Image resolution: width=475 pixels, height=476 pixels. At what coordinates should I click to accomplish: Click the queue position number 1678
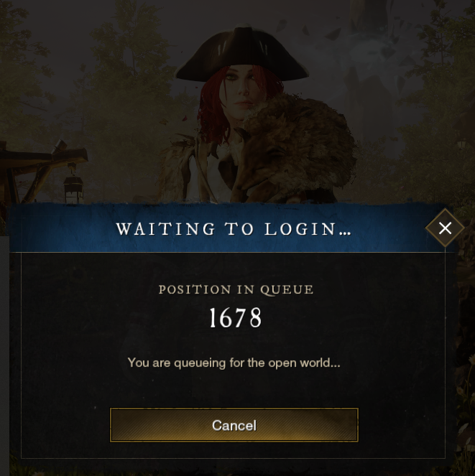[x=236, y=317]
